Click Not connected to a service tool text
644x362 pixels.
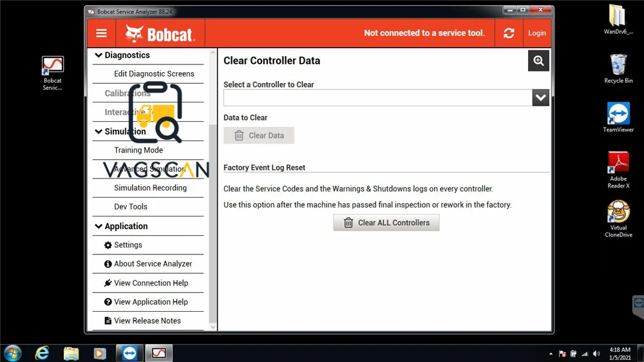(x=424, y=33)
